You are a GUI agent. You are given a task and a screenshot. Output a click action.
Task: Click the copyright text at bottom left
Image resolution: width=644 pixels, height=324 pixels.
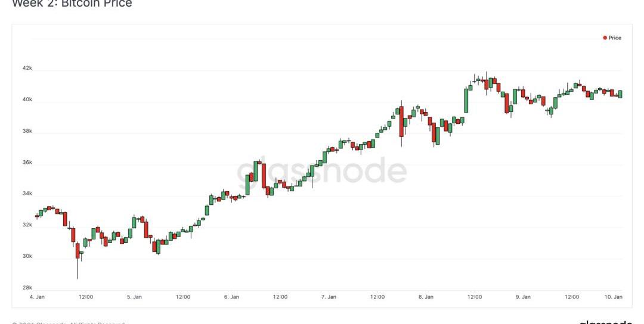click(x=69, y=322)
